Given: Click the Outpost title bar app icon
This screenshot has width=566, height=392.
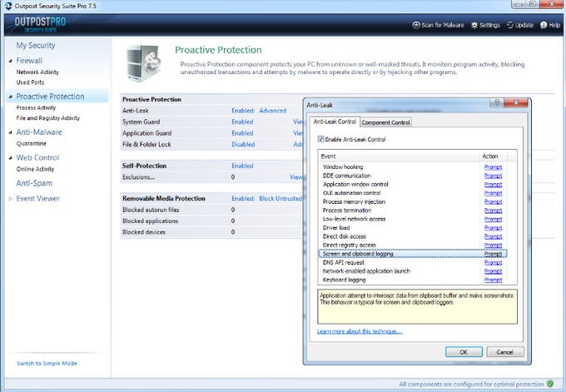Looking at the screenshot, I should click(x=8, y=6).
